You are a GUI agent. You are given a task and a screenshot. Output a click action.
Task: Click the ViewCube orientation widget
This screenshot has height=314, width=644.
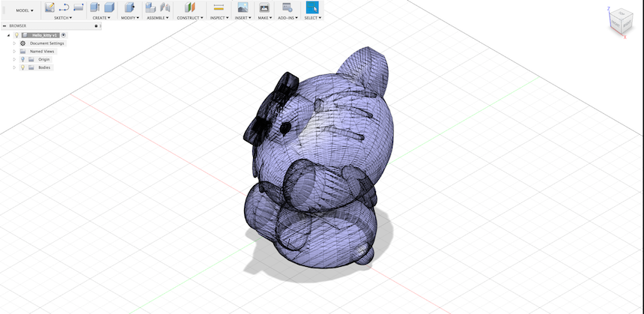(x=621, y=22)
